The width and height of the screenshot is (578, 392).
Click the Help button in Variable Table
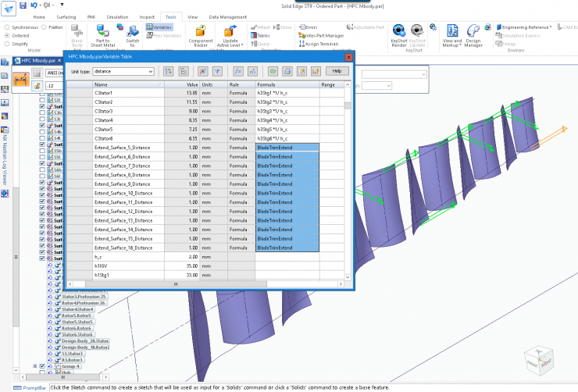click(x=337, y=71)
